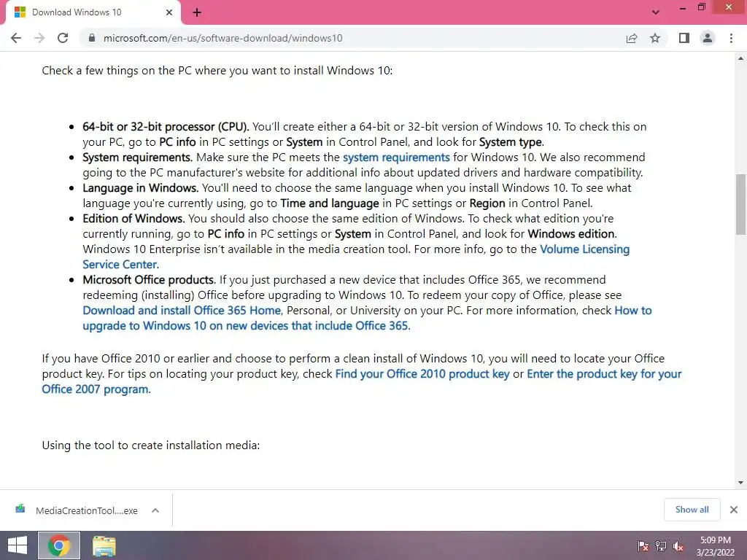This screenshot has height=560, width=747.
Task: Bookmark this page with star icon
Action: [x=655, y=38]
